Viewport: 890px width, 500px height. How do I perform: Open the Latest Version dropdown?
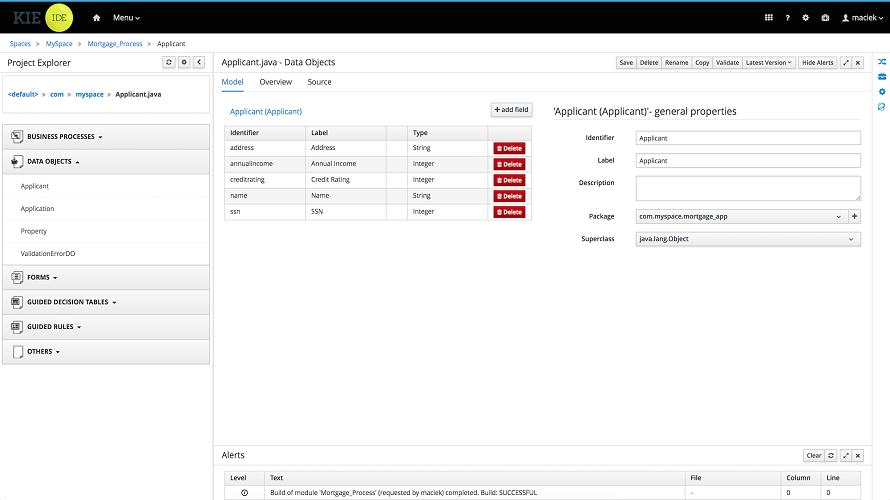click(x=769, y=62)
